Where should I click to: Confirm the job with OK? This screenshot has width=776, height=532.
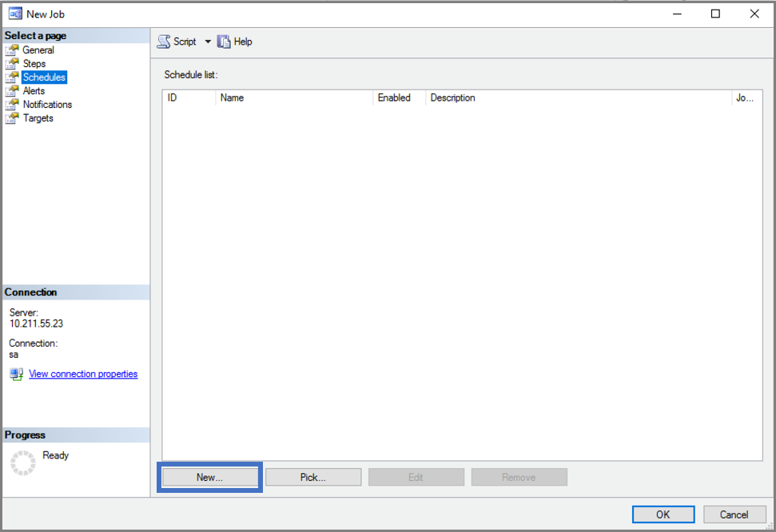(x=663, y=514)
